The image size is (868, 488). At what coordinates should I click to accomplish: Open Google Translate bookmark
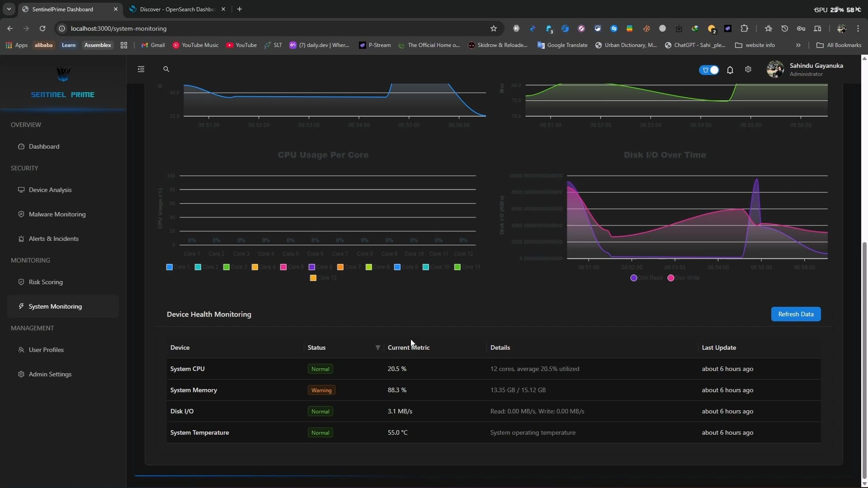[x=562, y=45]
